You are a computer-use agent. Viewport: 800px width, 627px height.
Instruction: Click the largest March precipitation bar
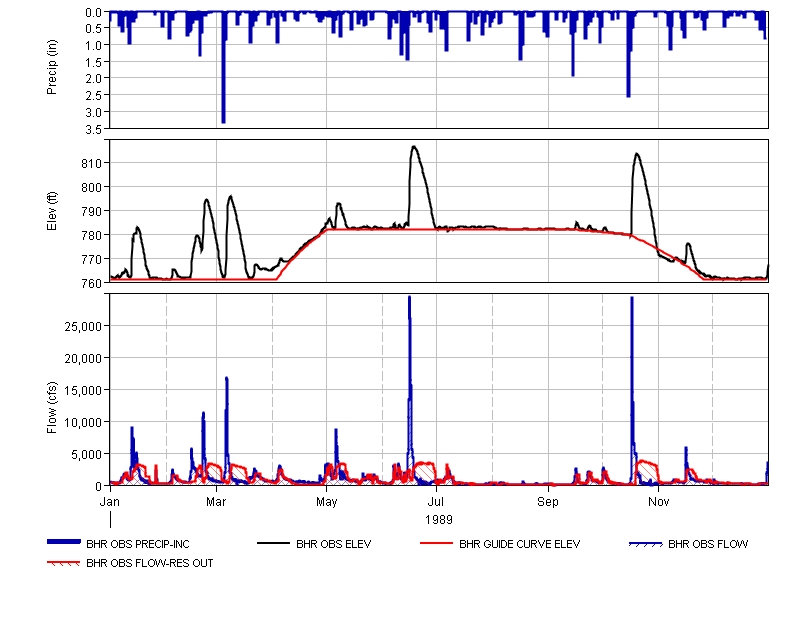click(223, 67)
